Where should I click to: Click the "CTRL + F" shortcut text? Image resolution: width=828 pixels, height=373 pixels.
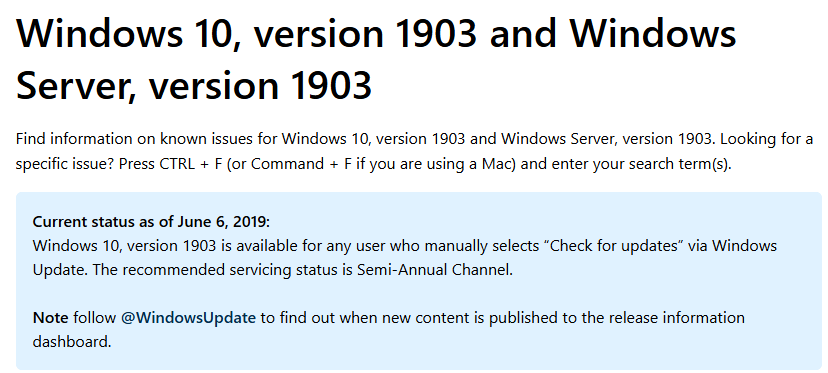[x=191, y=164]
